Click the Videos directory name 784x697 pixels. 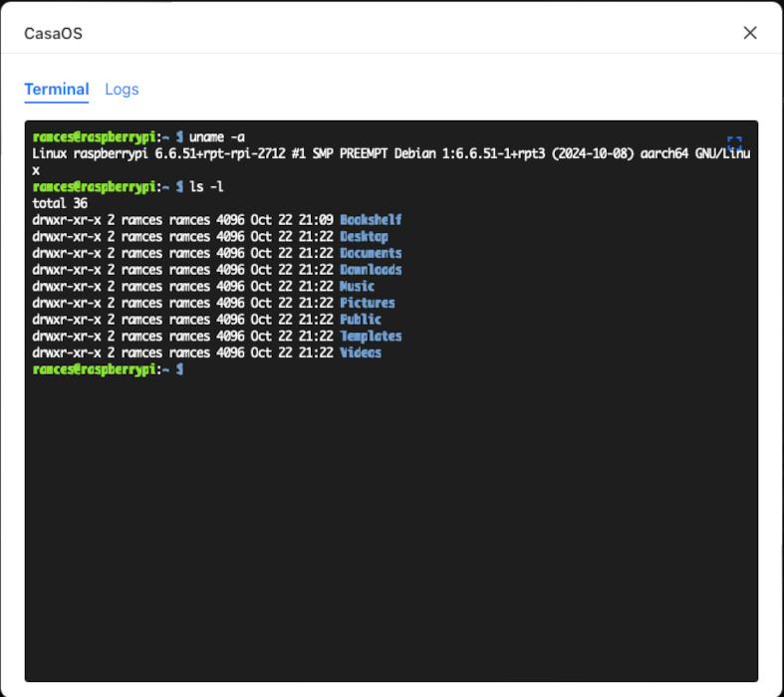361,352
